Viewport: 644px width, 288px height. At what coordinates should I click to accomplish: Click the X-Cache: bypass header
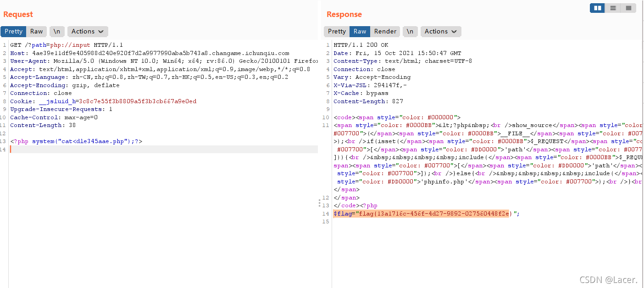pos(361,93)
